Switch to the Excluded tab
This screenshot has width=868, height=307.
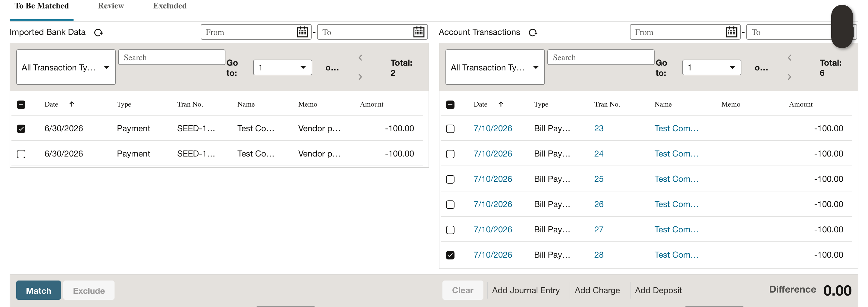[x=170, y=6]
